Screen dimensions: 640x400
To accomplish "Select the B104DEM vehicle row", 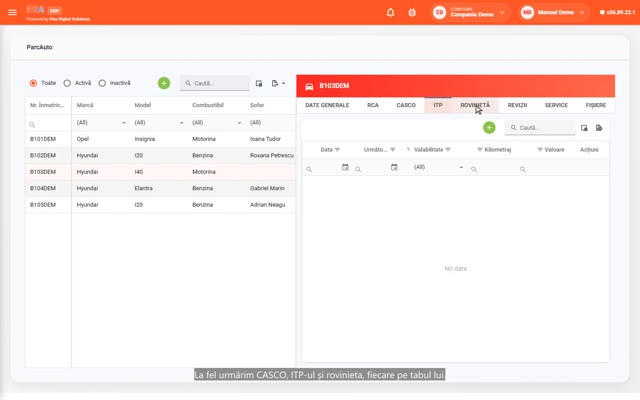I will pyautogui.click(x=160, y=188).
